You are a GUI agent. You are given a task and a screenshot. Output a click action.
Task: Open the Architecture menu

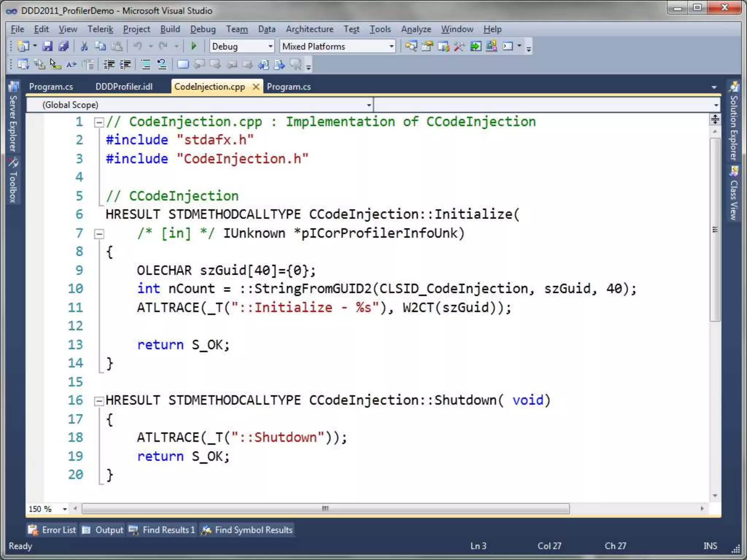pos(309,29)
